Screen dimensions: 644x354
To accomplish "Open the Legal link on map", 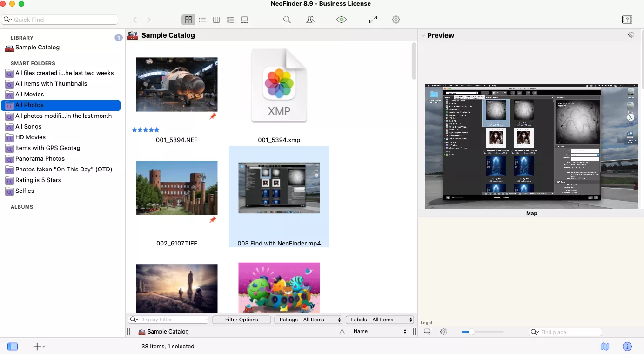I will pos(426,323).
